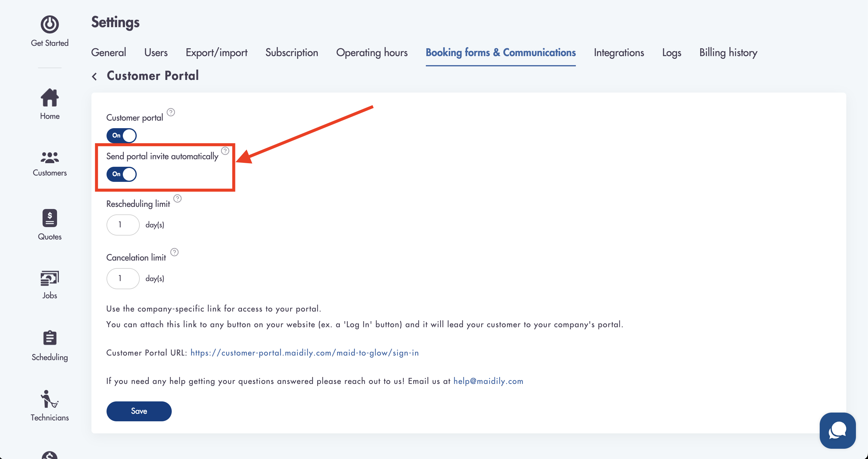Screen dimensions: 868x459
Task: Open the Technicians sidebar icon
Action: tap(49, 399)
